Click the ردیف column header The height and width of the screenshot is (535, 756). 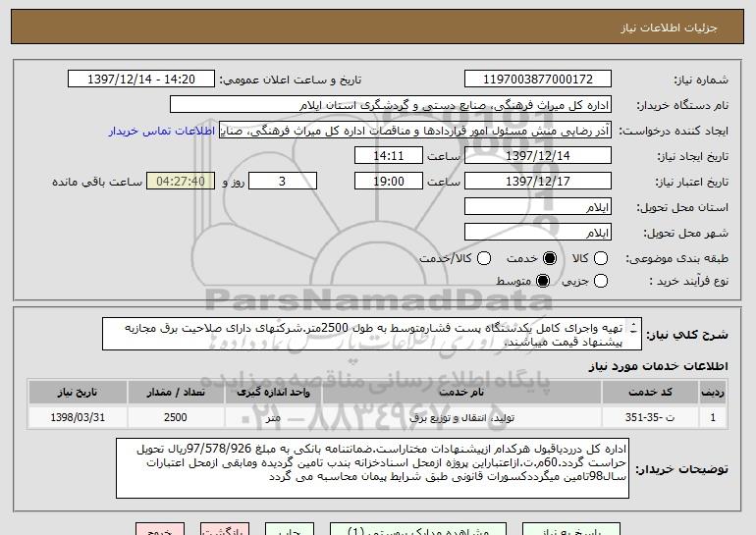[x=713, y=393]
